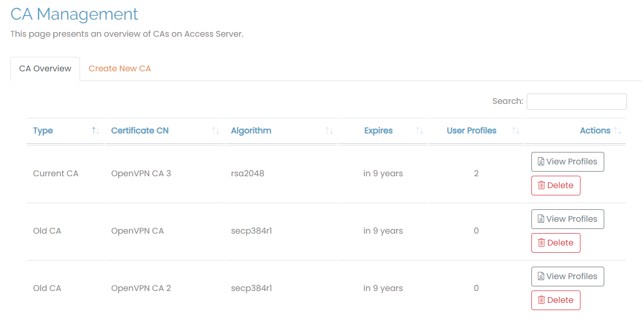Select the CA Overview tab
The image size is (644, 322).
coord(45,69)
